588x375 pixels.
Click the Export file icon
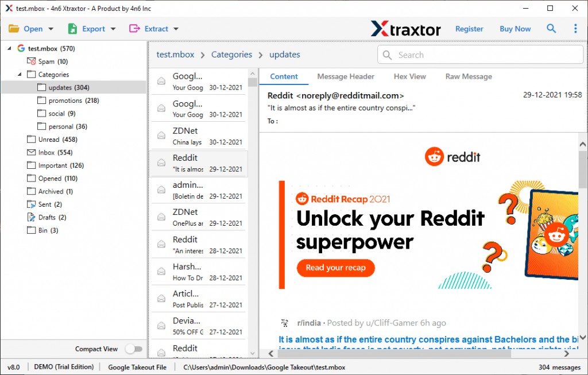pos(72,29)
